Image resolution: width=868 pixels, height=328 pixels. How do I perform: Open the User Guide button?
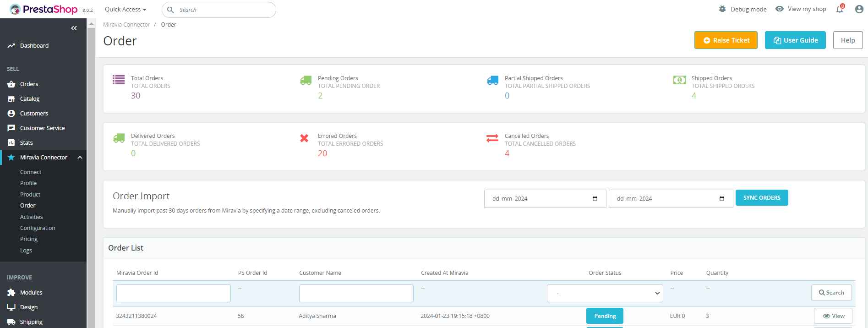(x=795, y=40)
